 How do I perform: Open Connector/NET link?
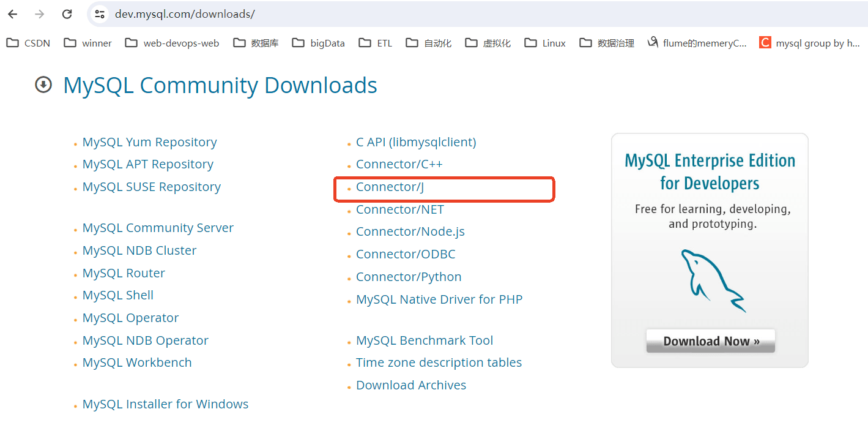coord(400,209)
